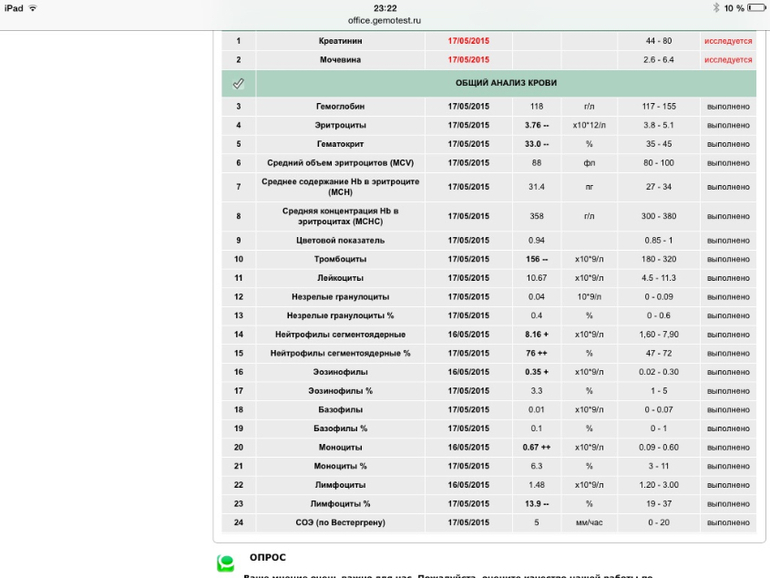Tap the выполнено status for СОЭ (по Вестергрену)

coord(727,523)
